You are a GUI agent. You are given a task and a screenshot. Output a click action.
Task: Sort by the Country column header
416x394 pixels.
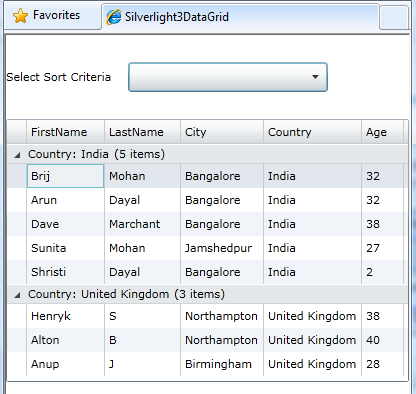pos(312,132)
